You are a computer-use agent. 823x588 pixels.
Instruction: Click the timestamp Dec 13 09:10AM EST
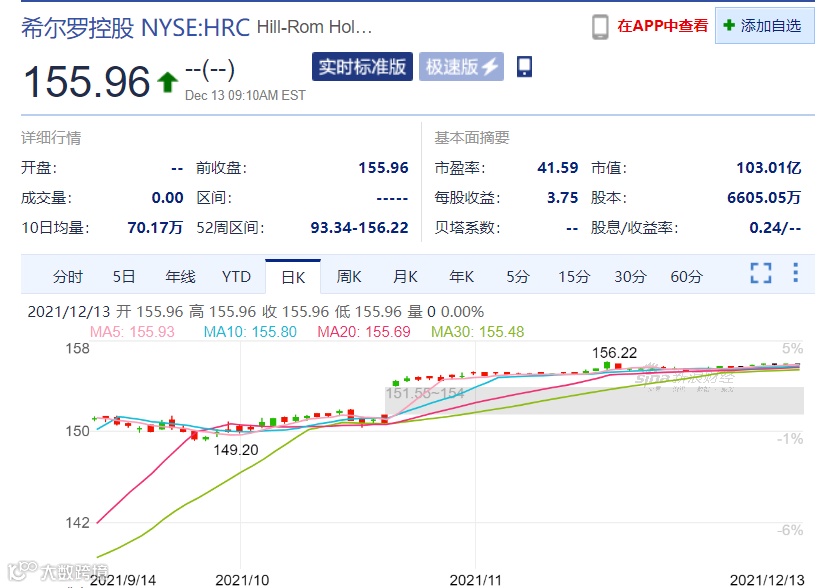[x=245, y=96]
